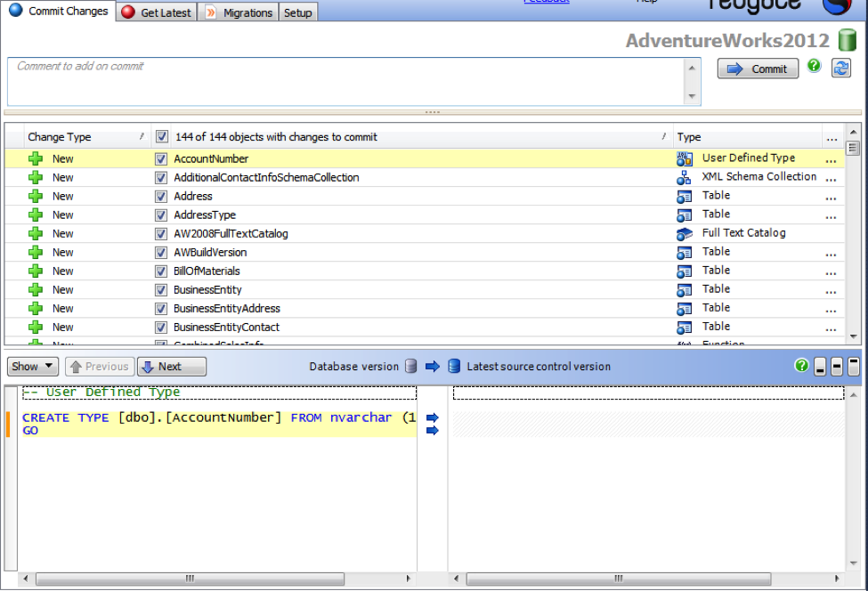Image resolution: width=868 pixels, height=591 pixels.
Task: Open the ellipsis options for Address row
Action: tap(831, 198)
